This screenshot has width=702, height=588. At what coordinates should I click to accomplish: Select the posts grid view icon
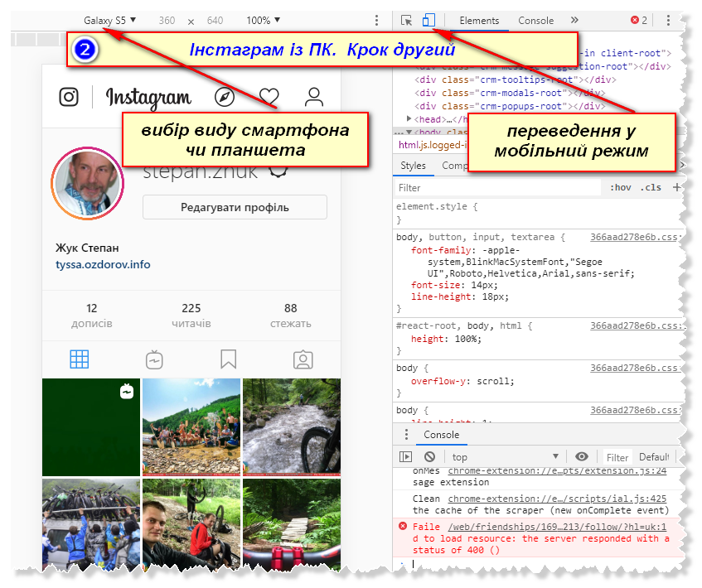click(x=80, y=359)
